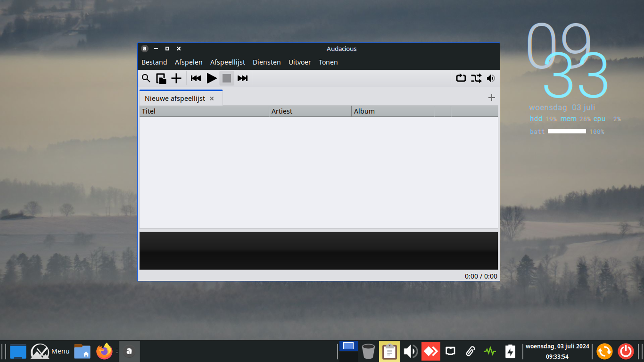The image size is (644, 362).
Task: Add a new playlist tab
Action: (491, 98)
